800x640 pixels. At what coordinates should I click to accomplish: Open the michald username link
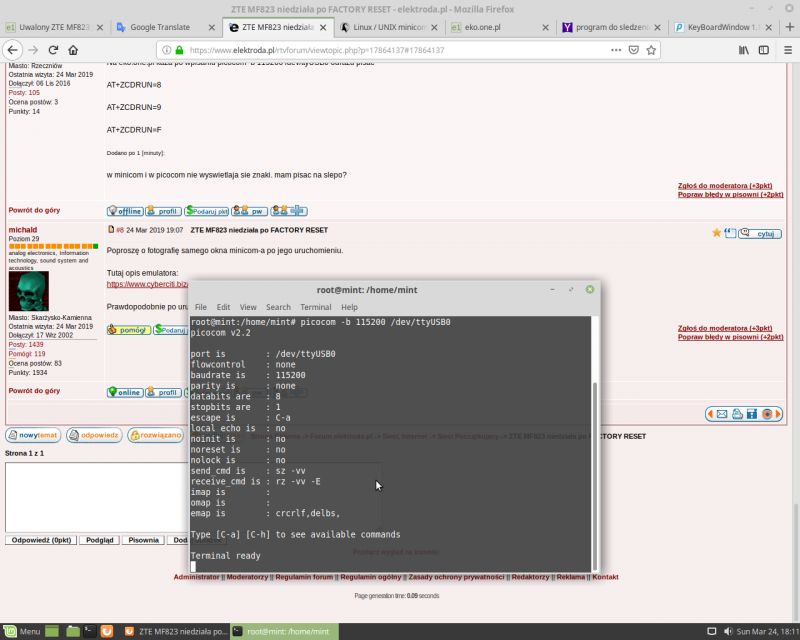[22, 230]
